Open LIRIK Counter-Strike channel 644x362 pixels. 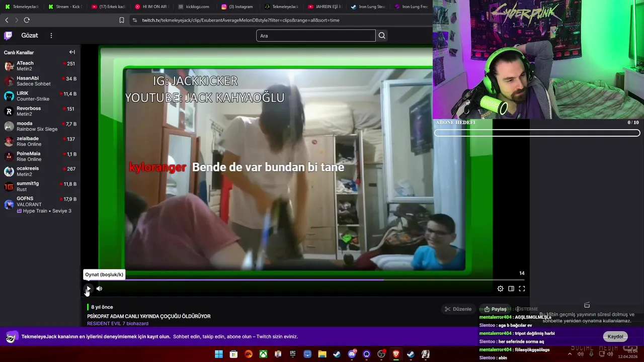pyautogui.click(x=40, y=96)
